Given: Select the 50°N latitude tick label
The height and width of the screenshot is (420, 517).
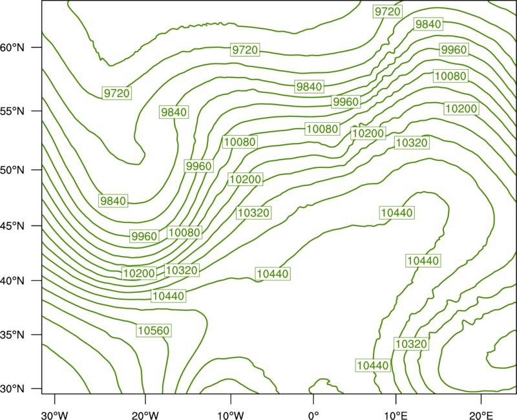Looking at the screenshot, I should click(12, 170).
